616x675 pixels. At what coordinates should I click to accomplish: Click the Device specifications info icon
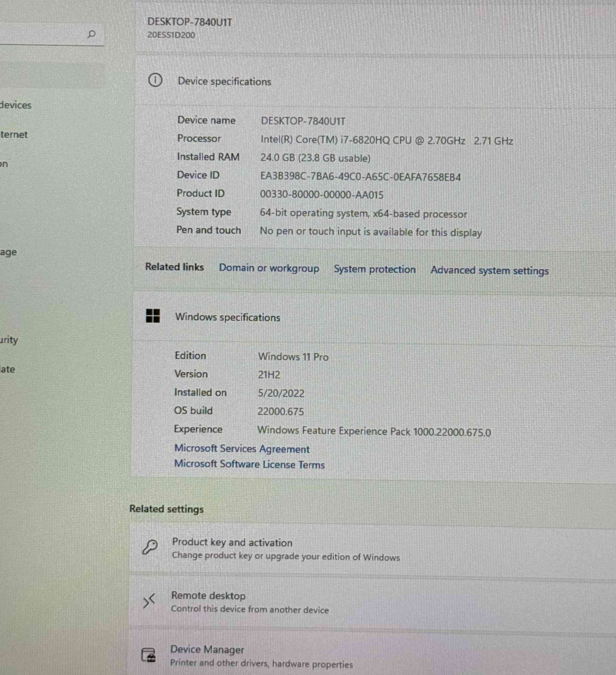pyautogui.click(x=155, y=80)
